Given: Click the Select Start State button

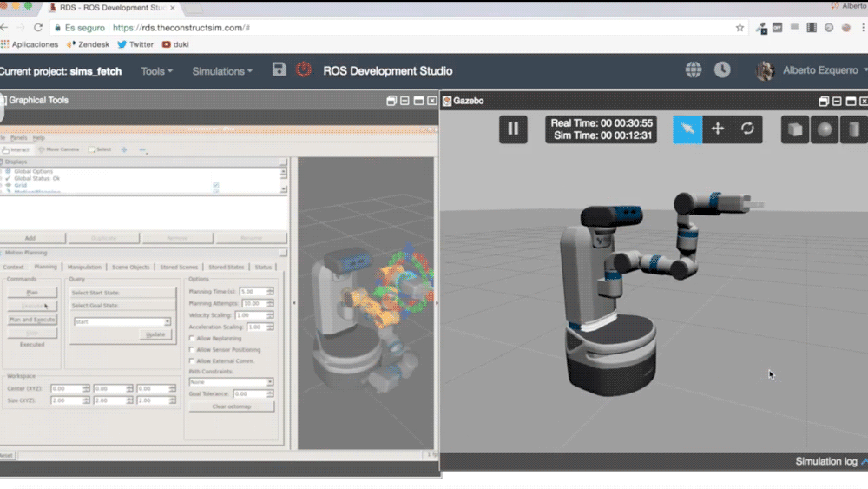Looking at the screenshot, I should pos(122,293).
